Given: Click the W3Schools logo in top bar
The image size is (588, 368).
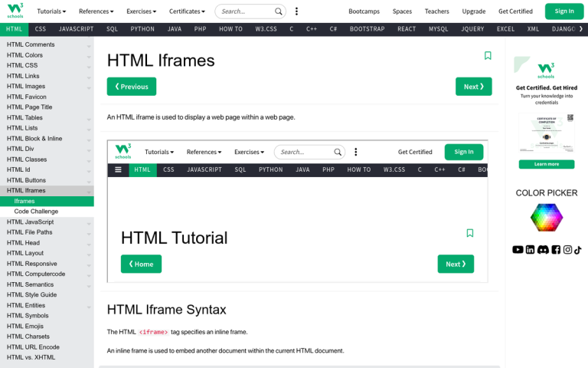Looking at the screenshot, I should pyautogui.click(x=15, y=11).
